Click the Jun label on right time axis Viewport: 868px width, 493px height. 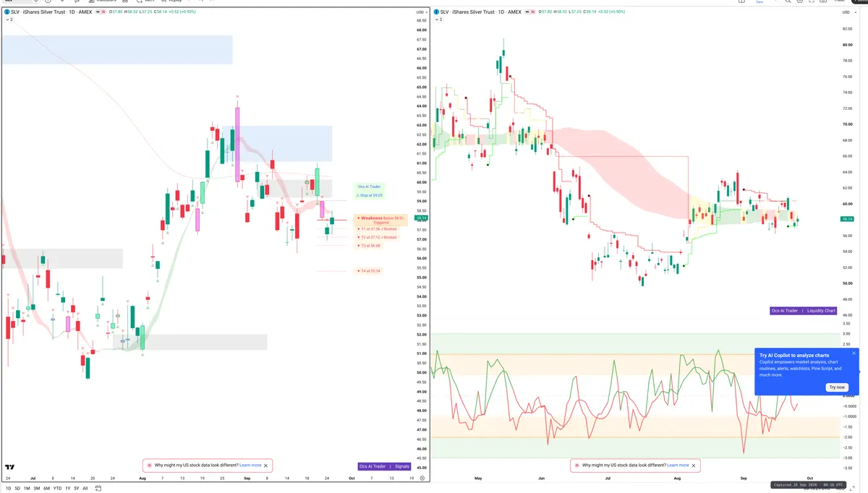click(x=542, y=479)
